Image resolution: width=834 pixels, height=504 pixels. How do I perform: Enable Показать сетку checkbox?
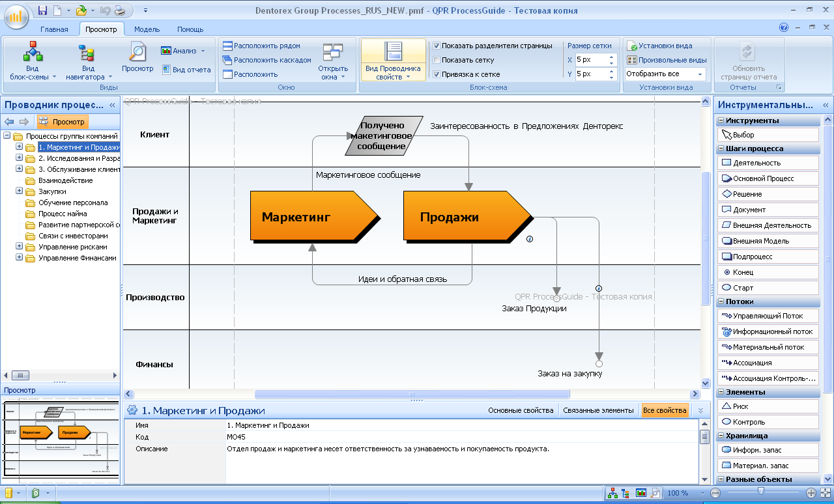[437, 60]
